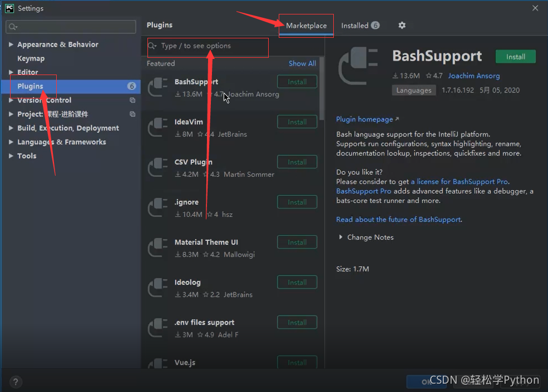Click the Vue.js plugin icon
Viewport: 548px width, 392px height.
(158, 363)
